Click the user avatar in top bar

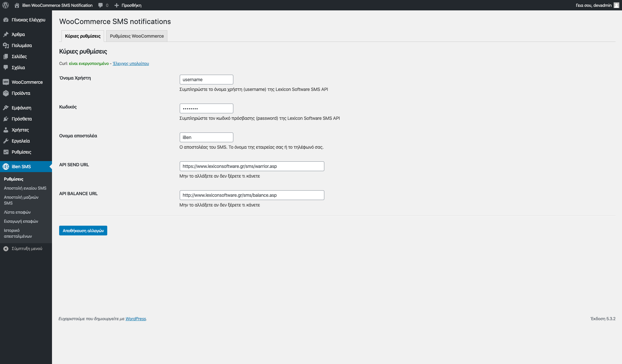pos(616,5)
